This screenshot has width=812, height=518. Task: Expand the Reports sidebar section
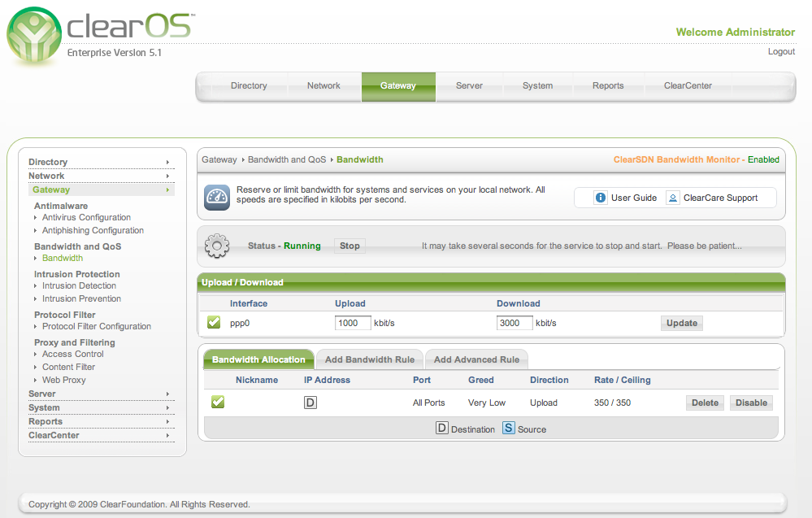100,421
